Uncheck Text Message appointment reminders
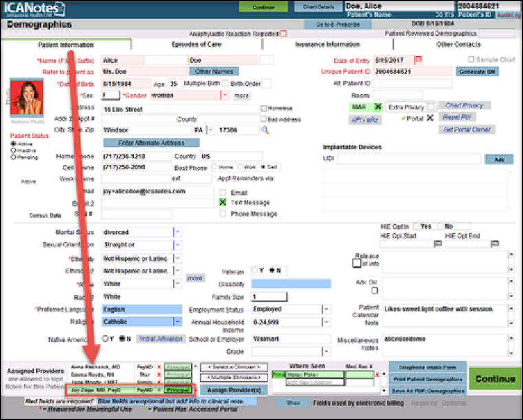Viewport: 523px width, 420px height. [222, 202]
